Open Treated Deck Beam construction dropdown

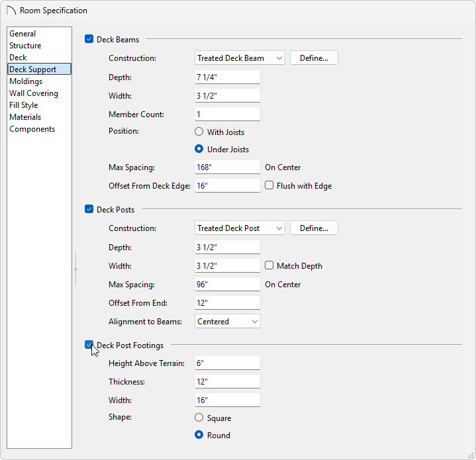(240, 58)
